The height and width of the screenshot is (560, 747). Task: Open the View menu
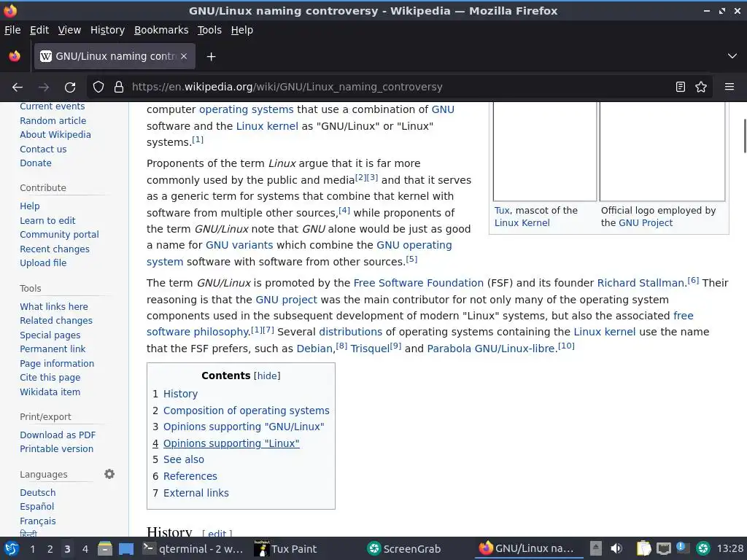tap(69, 30)
